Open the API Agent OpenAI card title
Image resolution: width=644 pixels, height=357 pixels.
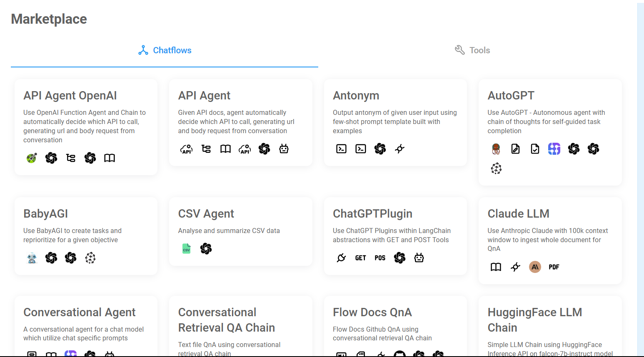[x=70, y=96]
